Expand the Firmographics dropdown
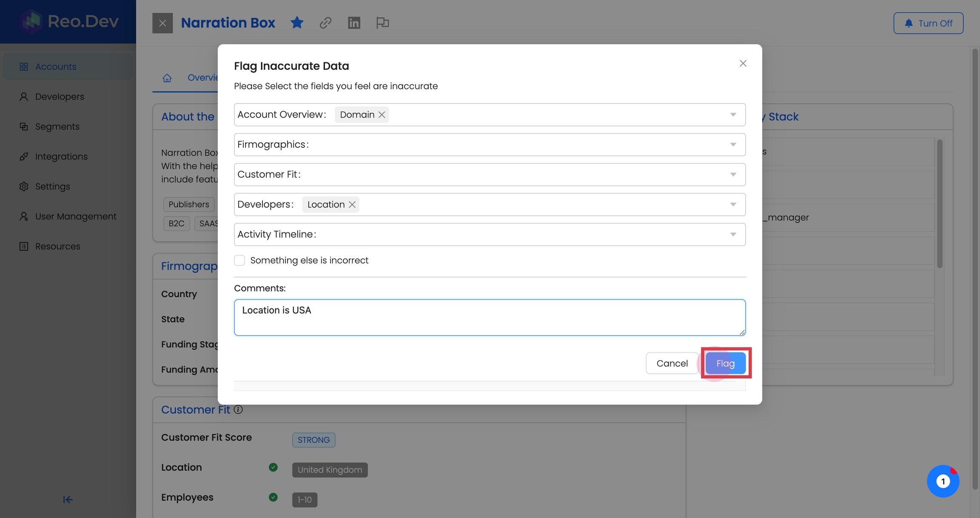The width and height of the screenshot is (980, 518). point(733,145)
